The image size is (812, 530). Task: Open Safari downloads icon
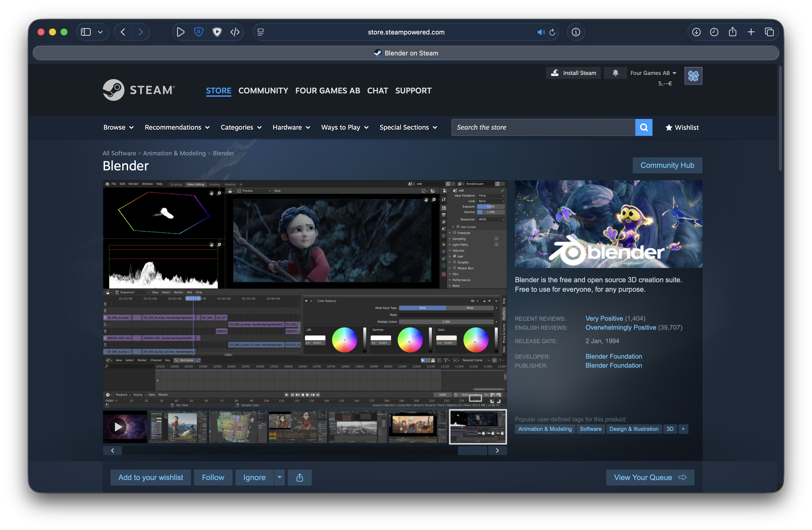click(696, 32)
